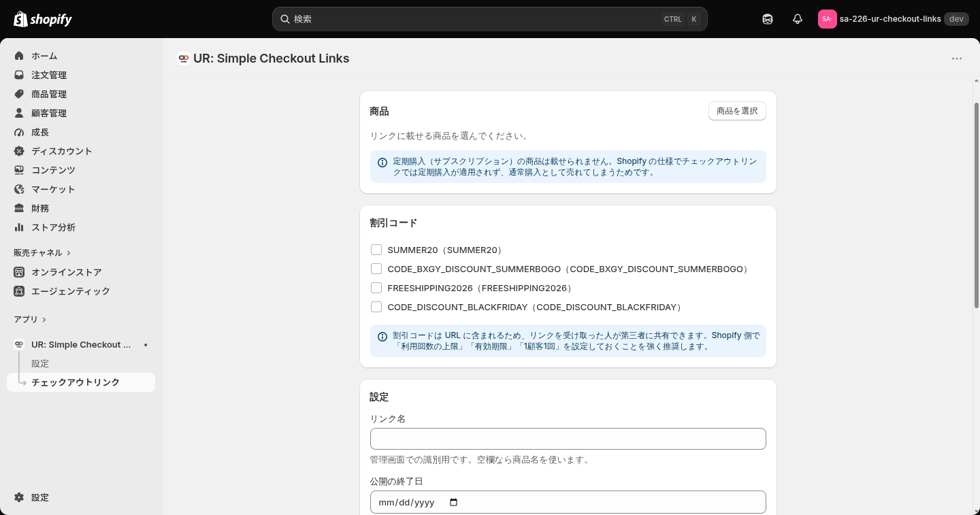This screenshot has width=980, height=515.
Task: Click the info icon in the 定期購入 notice
Action: click(382, 163)
